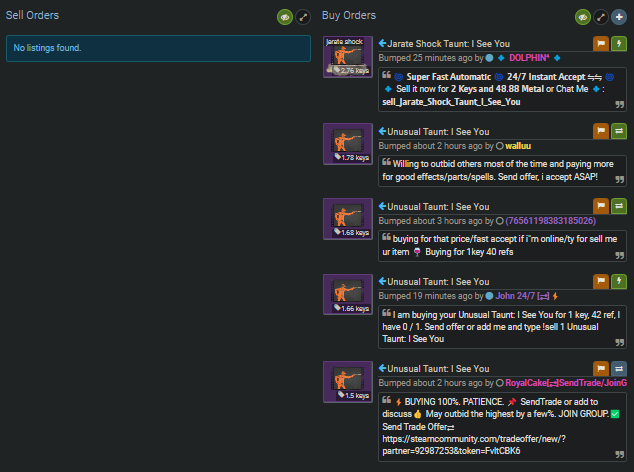
Task: Click the Buy Orders heading
Action: click(x=349, y=15)
